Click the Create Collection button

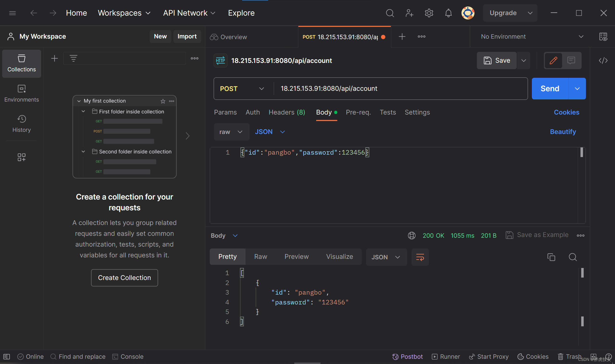click(x=124, y=277)
